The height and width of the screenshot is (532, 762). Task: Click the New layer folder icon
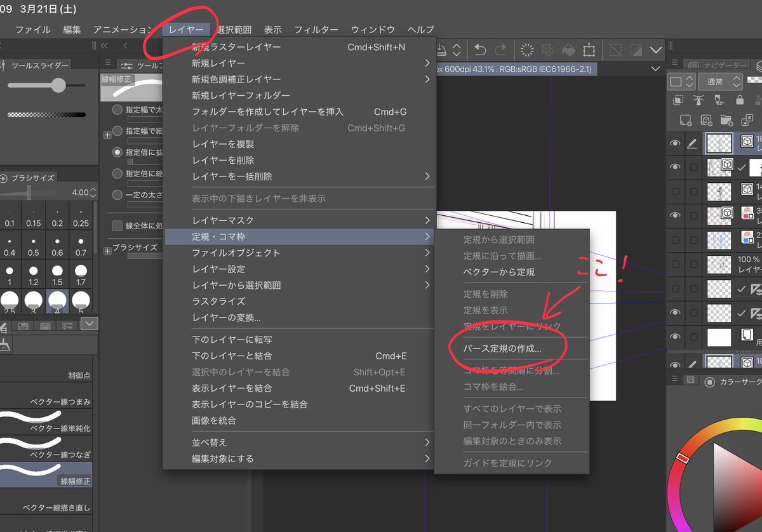point(726,120)
